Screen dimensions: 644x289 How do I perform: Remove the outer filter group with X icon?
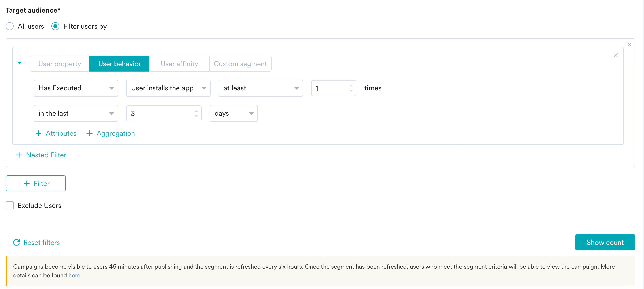(x=629, y=44)
